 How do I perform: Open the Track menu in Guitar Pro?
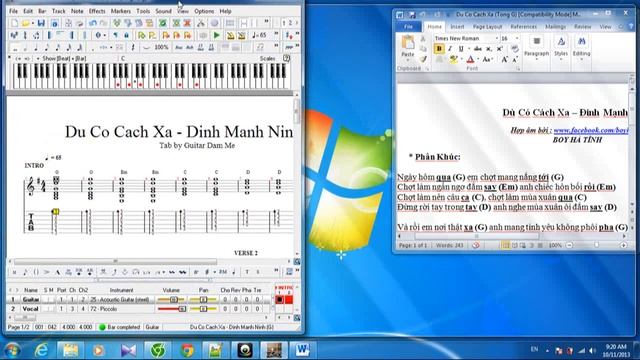click(x=58, y=11)
